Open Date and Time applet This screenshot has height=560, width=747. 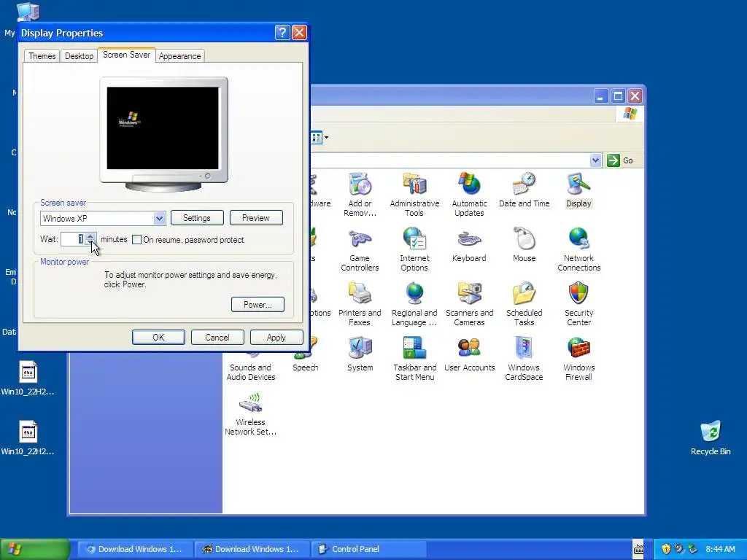click(x=524, y=190)
